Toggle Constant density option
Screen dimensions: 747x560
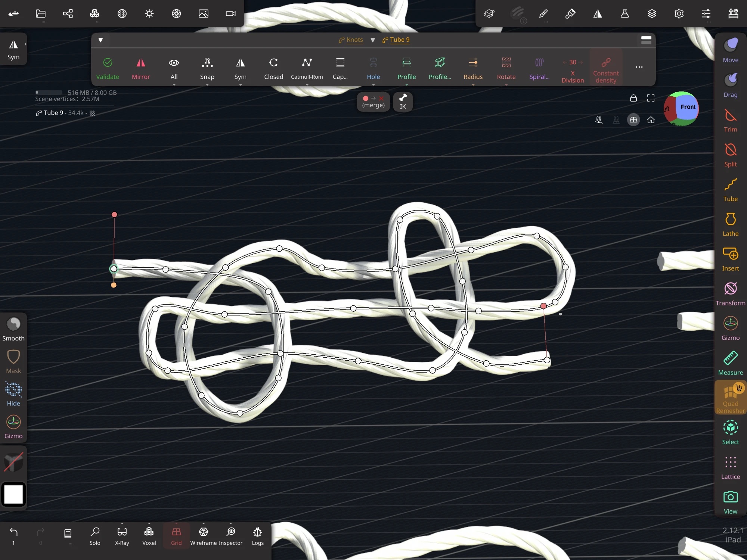(606, 69)
